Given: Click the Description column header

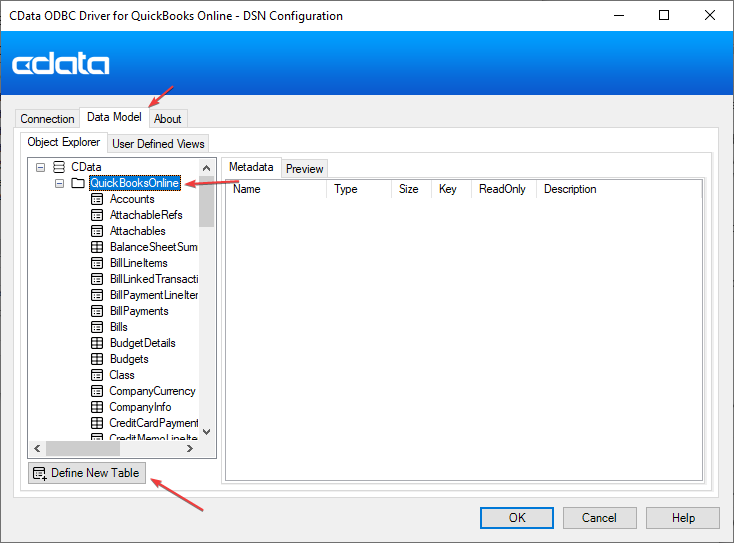Looking at the screenshot, I should pos(618,189).
